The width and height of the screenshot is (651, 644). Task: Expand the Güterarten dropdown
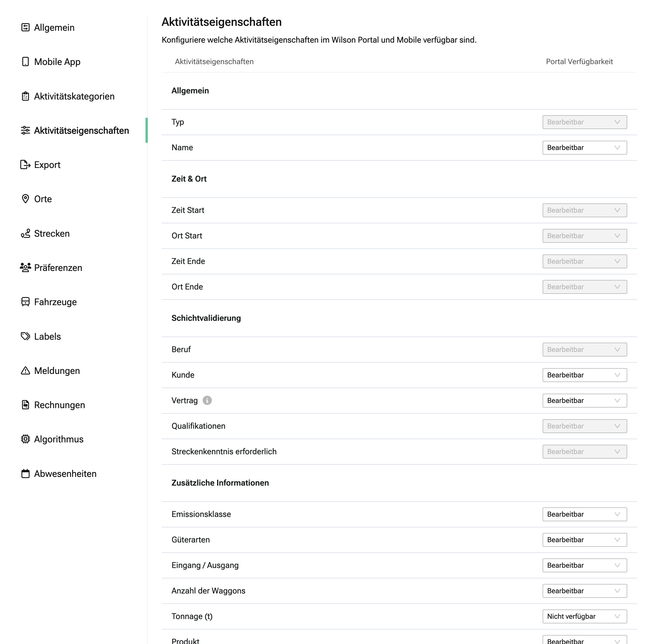(584, 540)
